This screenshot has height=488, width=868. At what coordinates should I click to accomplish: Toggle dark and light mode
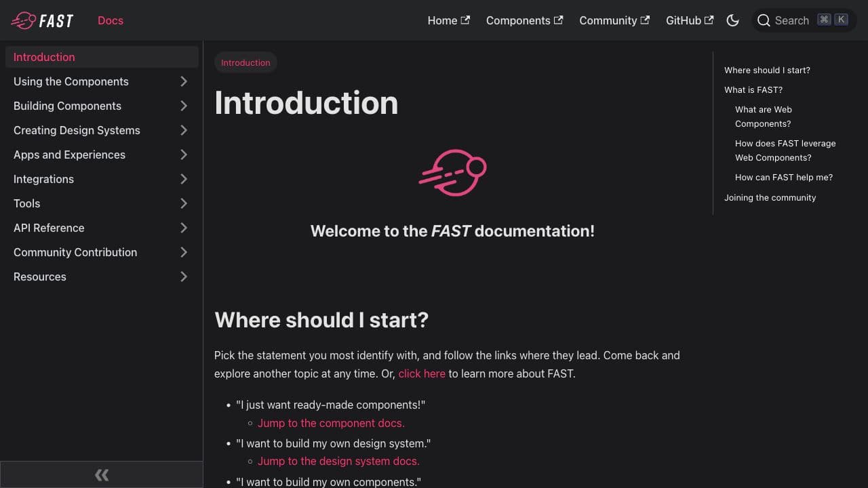coord(732,20)
